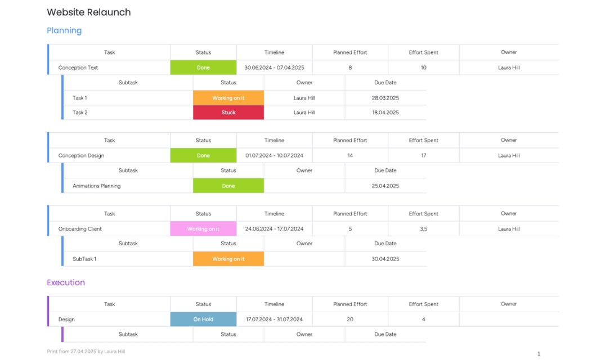Image resolution: width=601 pixels, height=364 pixels.
Task: Select the Onboarding Client task name
Action: pyautogui.click(x=80, y=229)
